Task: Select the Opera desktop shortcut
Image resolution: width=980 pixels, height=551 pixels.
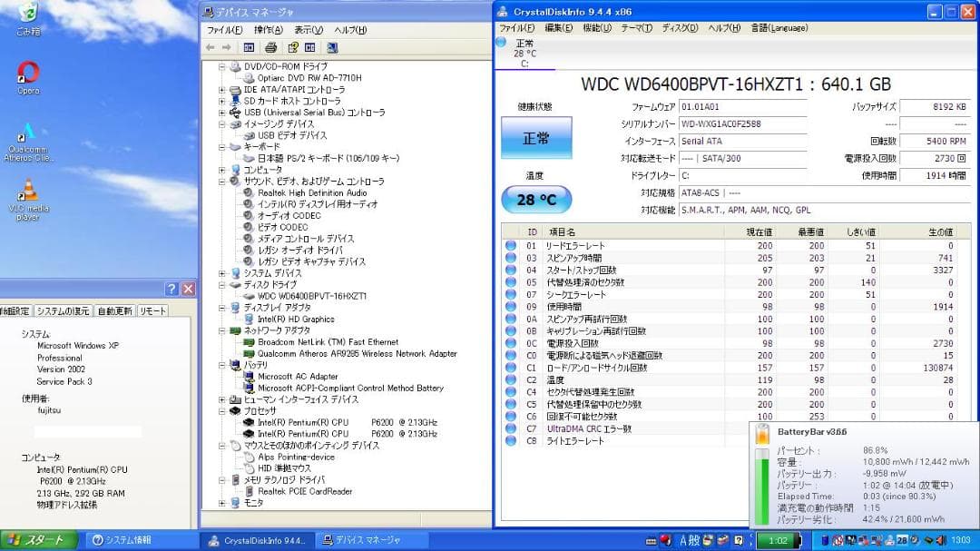Action: [28, 78]
